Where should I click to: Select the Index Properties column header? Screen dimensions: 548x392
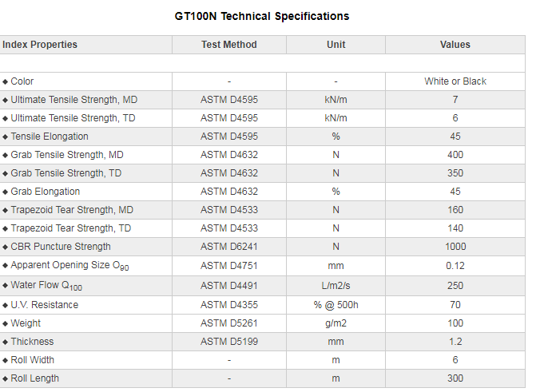click(x=40, y=45)
